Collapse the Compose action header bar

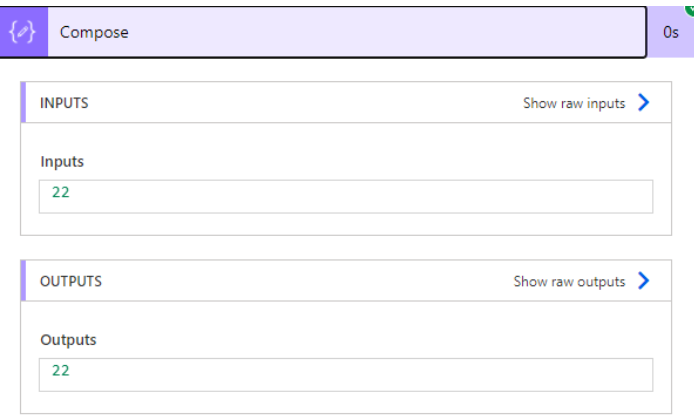323,32
